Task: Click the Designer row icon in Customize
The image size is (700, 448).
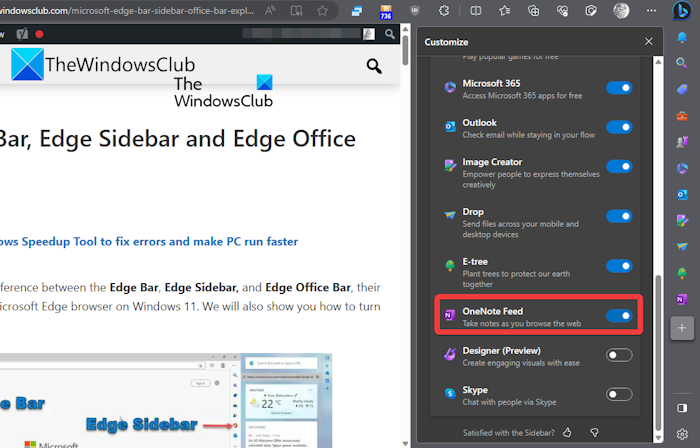Action: tap(450, 354)
